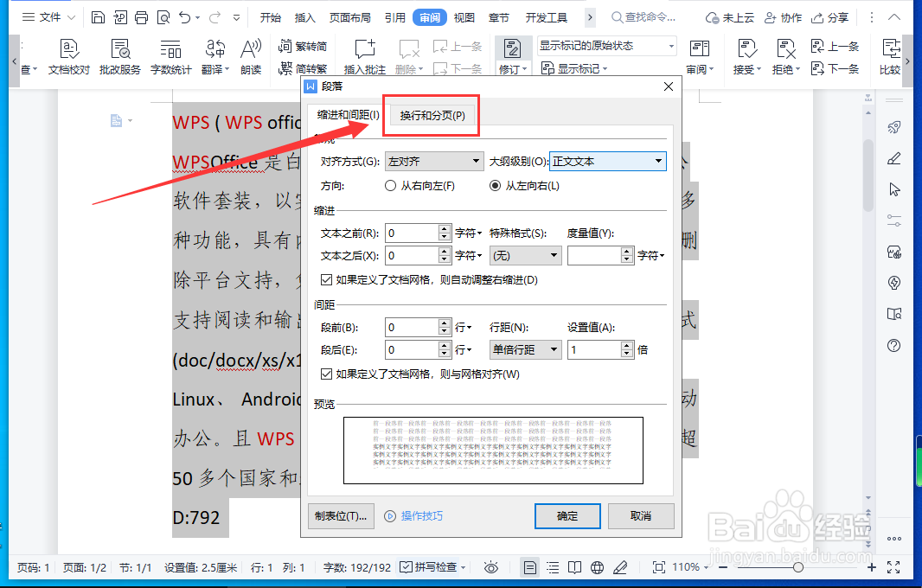Click fullscreen icon in status bar

pyautogui.click(x=893, y=567)
